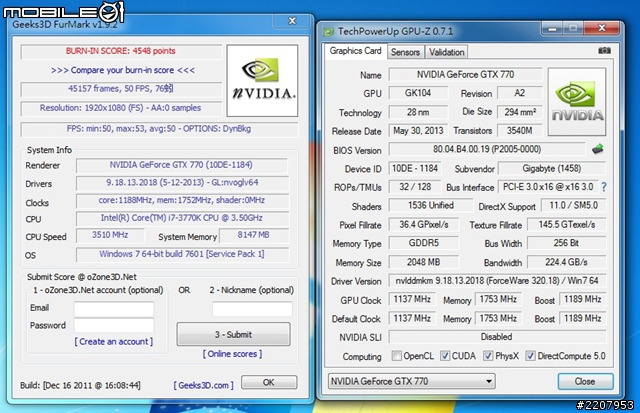Click the Bus Width field 256 Bit
Viewport: 640px width, 413px height.
[567, 243]
